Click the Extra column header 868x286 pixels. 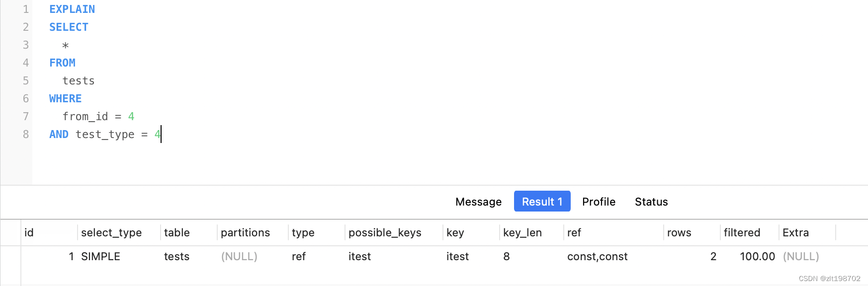click(x=795, y=232)
